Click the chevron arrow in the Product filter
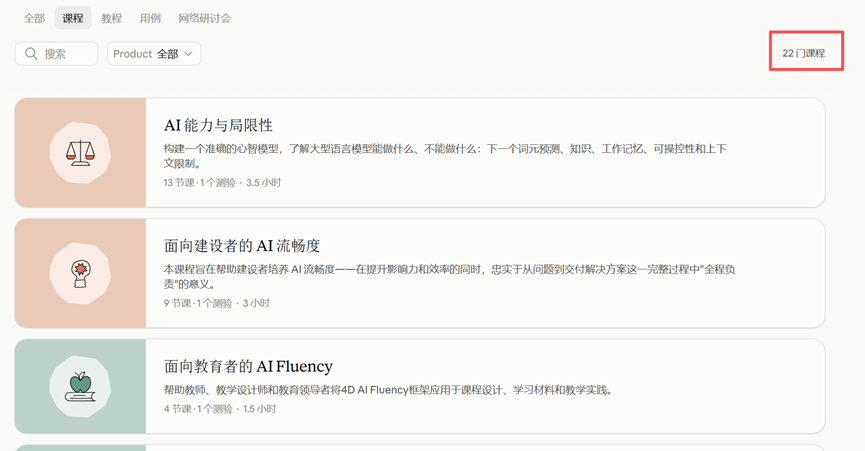Screen dimensions: 865x451 188,53
